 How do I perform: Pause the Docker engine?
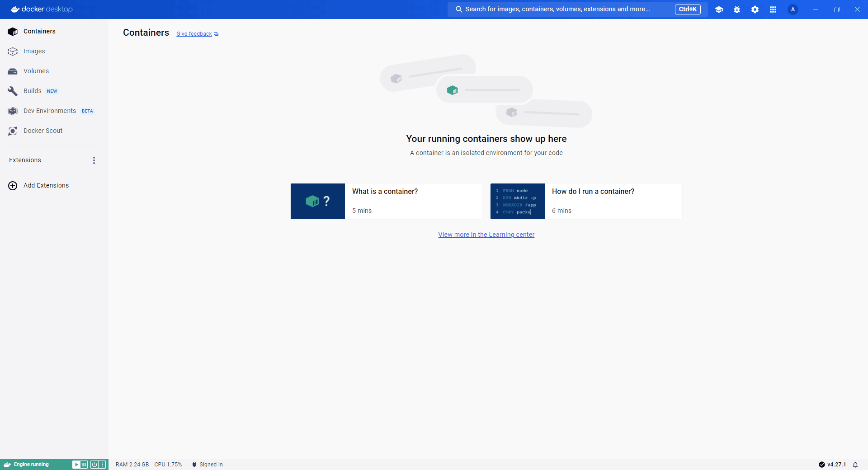pyautogui.click(x=84, y=465)
